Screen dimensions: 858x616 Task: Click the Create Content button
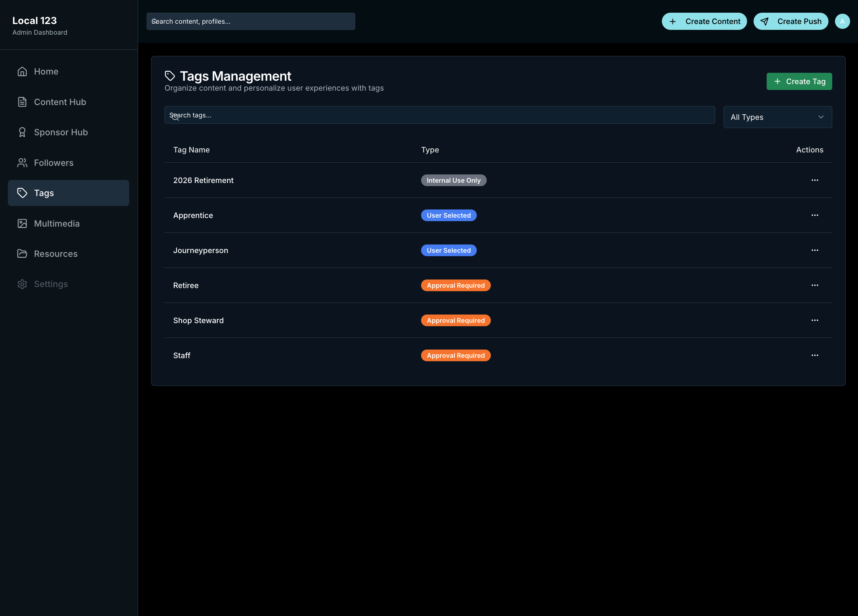[x=704, y=22]
